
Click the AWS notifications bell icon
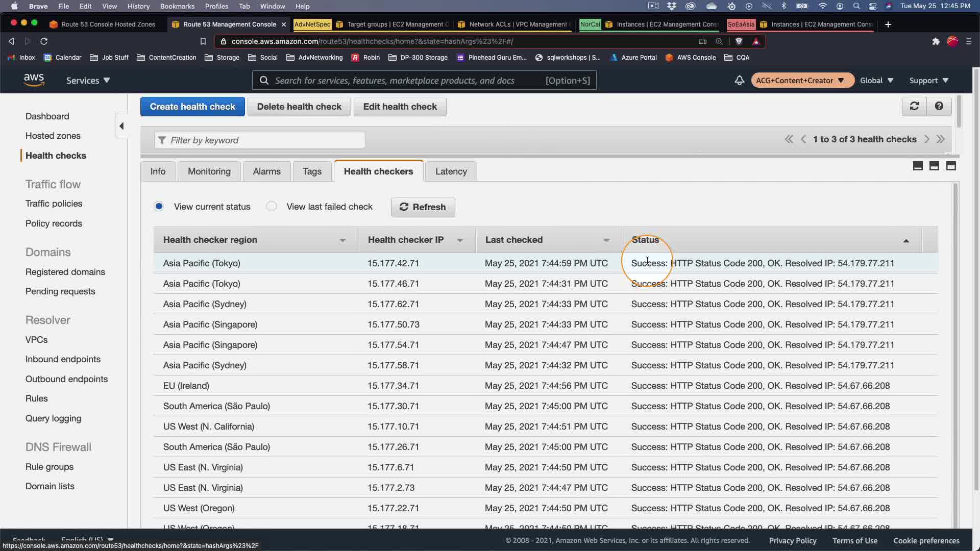tap(739, 81)
